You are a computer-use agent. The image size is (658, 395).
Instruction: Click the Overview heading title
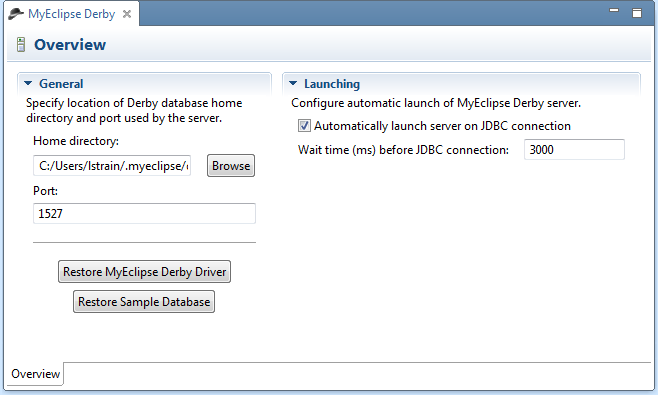[70, 44]
